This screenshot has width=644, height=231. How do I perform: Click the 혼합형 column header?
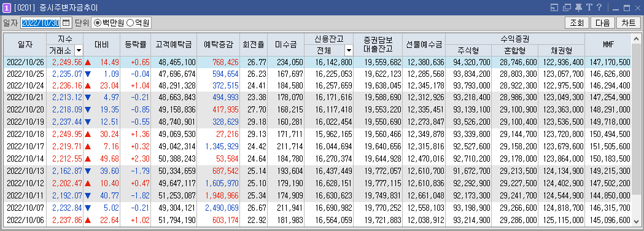coord(514,50)
